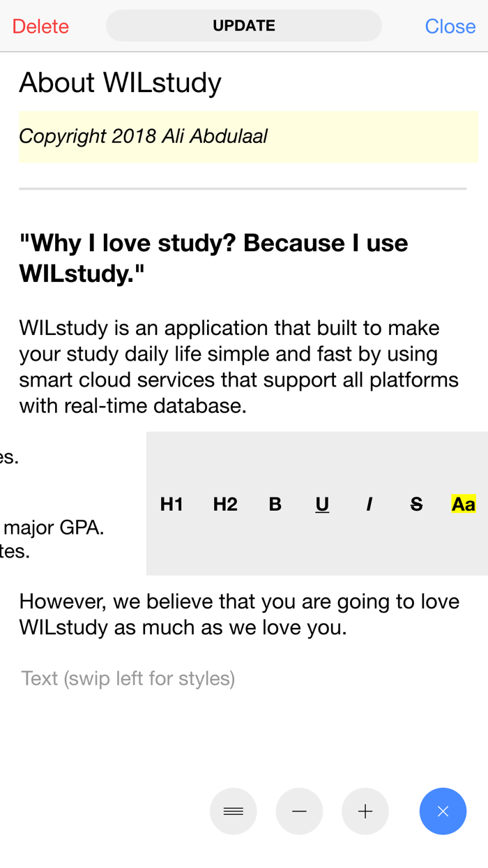Apply the H1 heading style
This screenshot has width=488, height=868.
pos(171,504)
